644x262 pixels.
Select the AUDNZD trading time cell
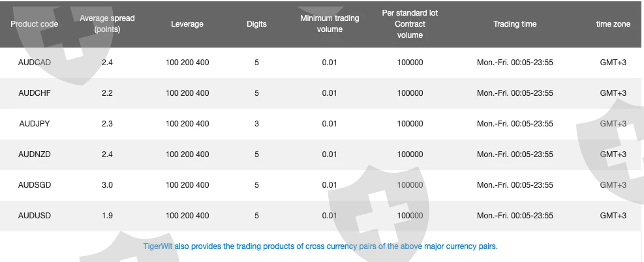click(x=515, y=154)
